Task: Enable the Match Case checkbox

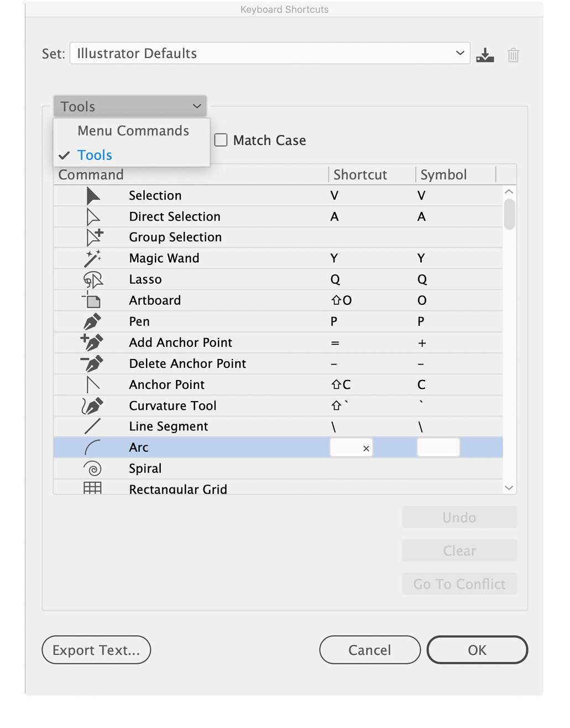Action: pyautogui.click(x=221, y=140)
